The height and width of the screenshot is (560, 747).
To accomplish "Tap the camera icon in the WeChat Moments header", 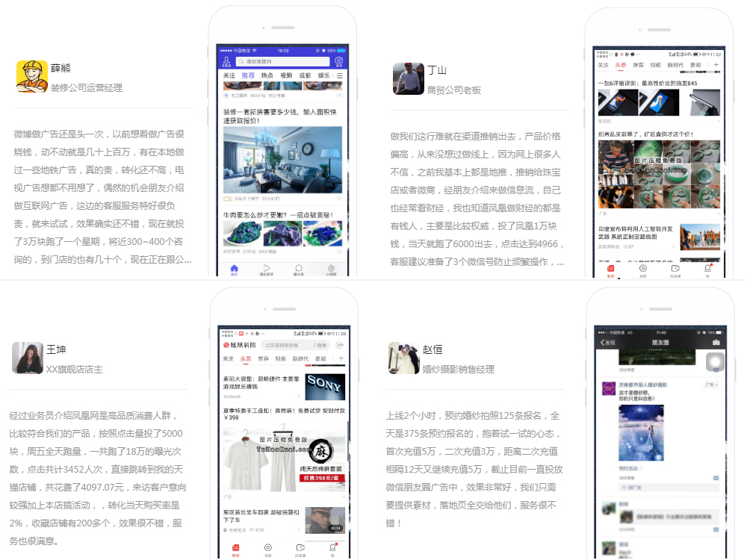I will click(716, 343).
